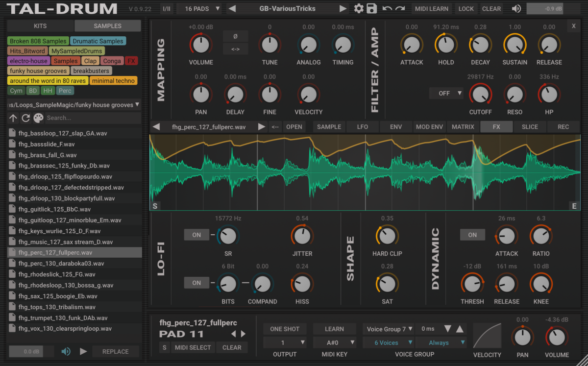This screenshot has height=366, width=588.
Task: Click the REPLACE button
Action: (116, 351)
